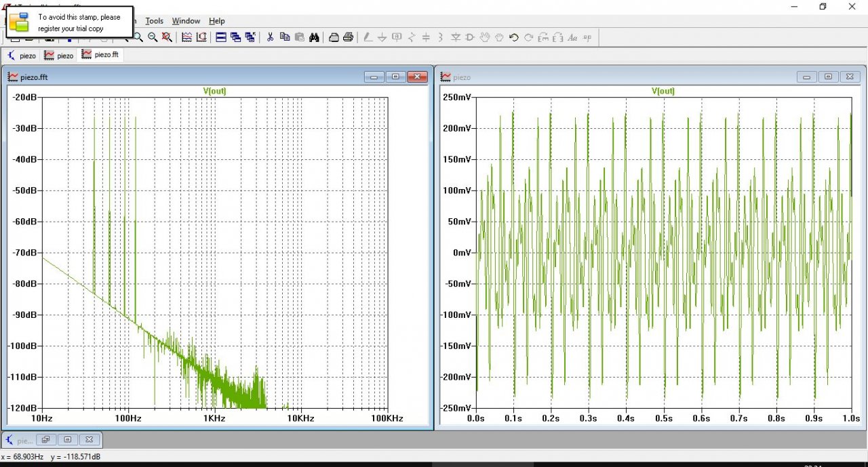Select the Ground symbol tool
868x467 pixels.
point(382,37)
